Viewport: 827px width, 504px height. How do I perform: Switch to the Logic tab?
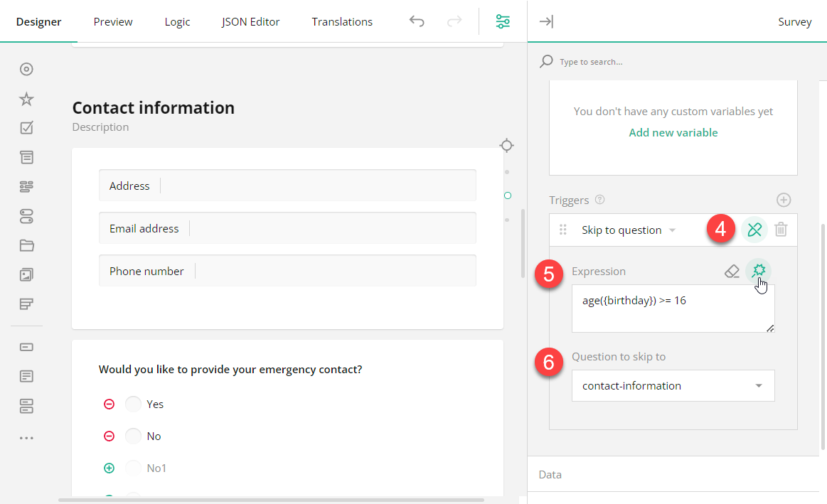[x=176, y=21]
